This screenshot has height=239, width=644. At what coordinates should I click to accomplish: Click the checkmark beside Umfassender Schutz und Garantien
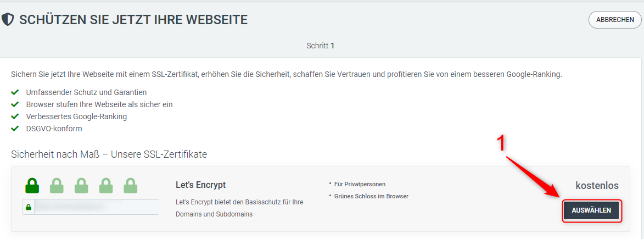tap(15, 92)
